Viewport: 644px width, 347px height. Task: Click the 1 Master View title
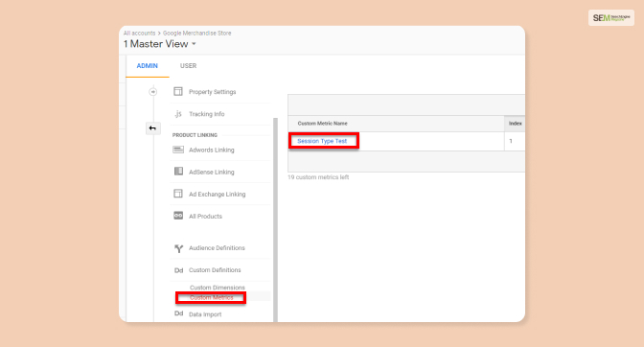[156, 44]
